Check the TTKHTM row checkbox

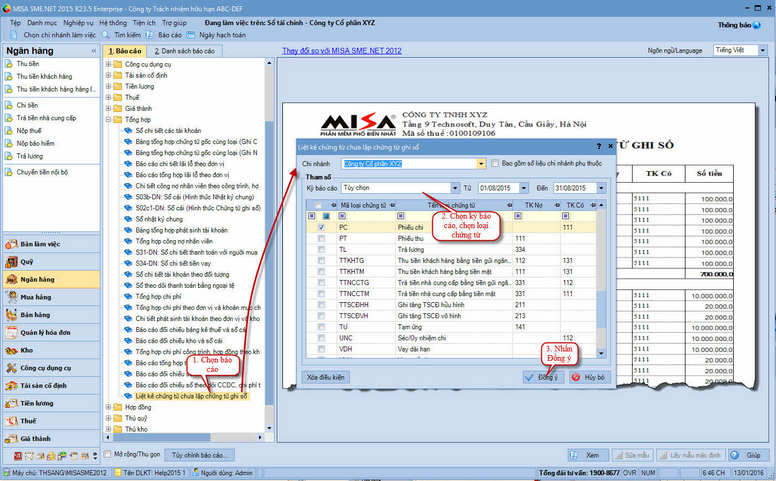[321, 272]
